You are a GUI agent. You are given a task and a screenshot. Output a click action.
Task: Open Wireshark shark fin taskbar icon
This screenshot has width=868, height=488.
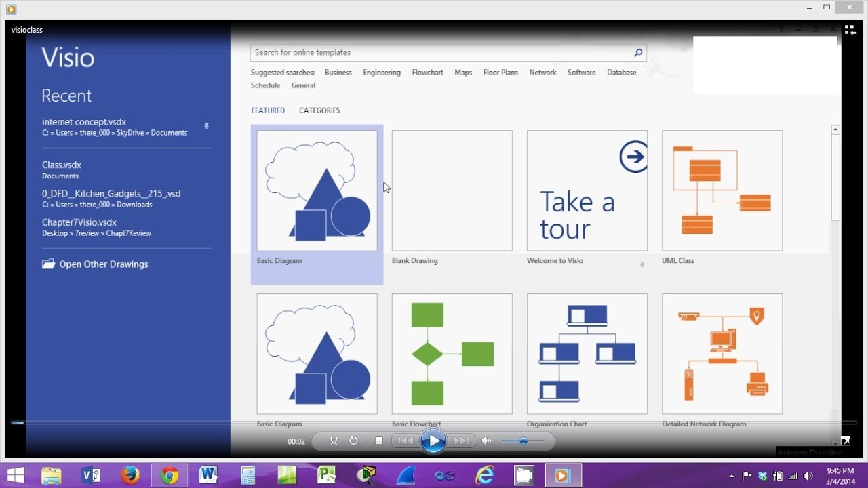click(x=406, y=475)
